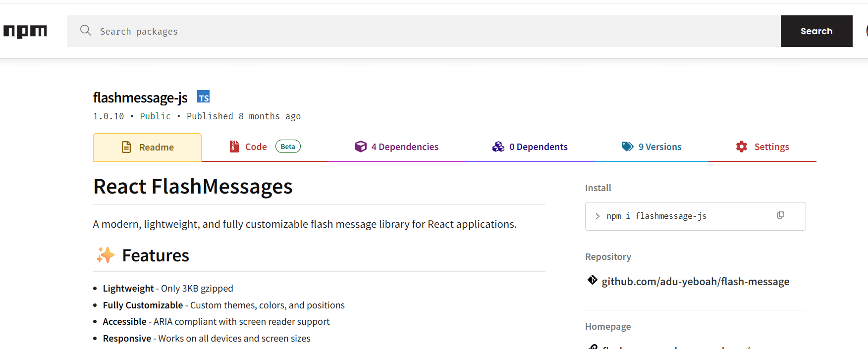Open the Readme tab
Screen dimensions: 868x349
[147, 147]
